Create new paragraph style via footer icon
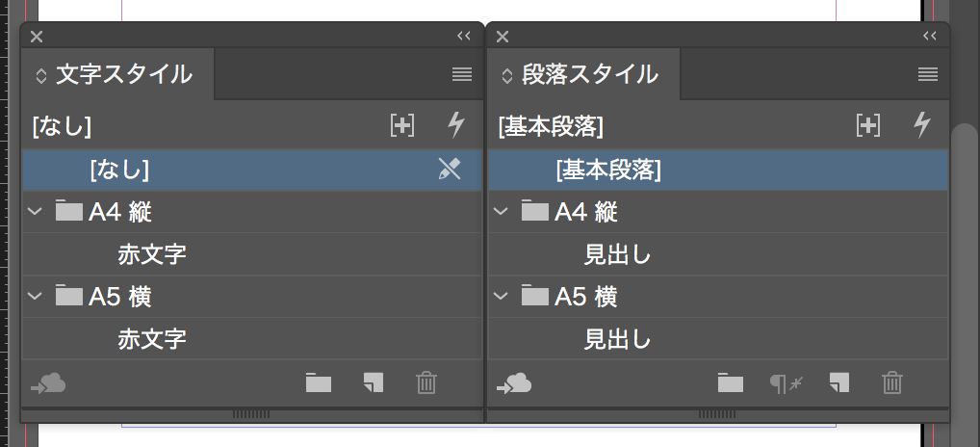This screenshot has width=980, height=447. tap(839, 382)
